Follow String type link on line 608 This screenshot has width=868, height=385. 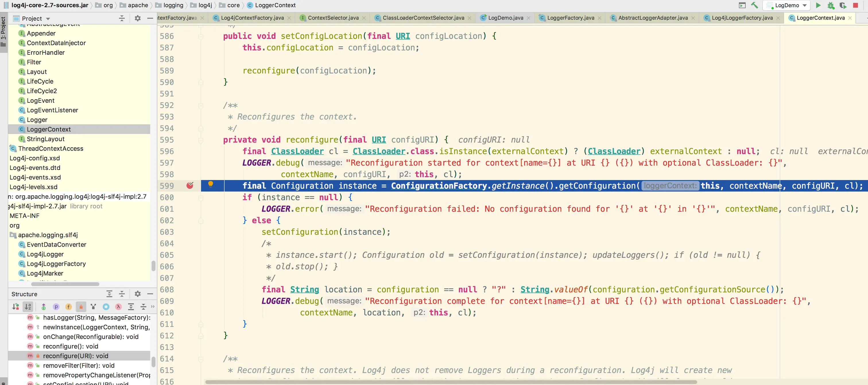[x=304, y=289]
